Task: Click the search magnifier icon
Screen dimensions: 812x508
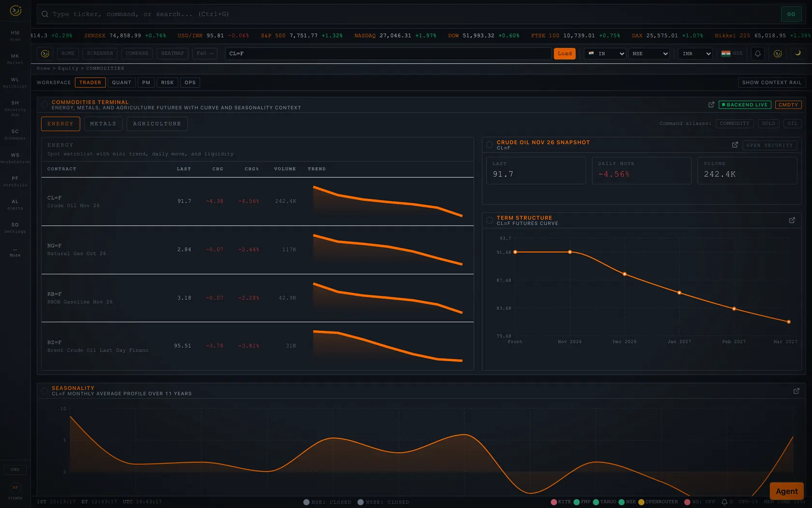Action: coord(45,14)
